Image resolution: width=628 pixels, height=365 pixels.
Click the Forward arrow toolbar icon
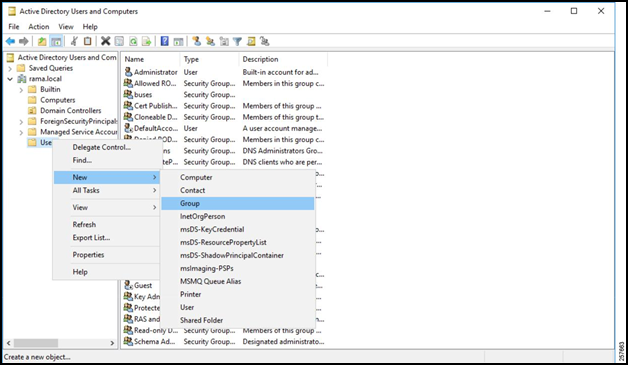click(x=24, y=41)
